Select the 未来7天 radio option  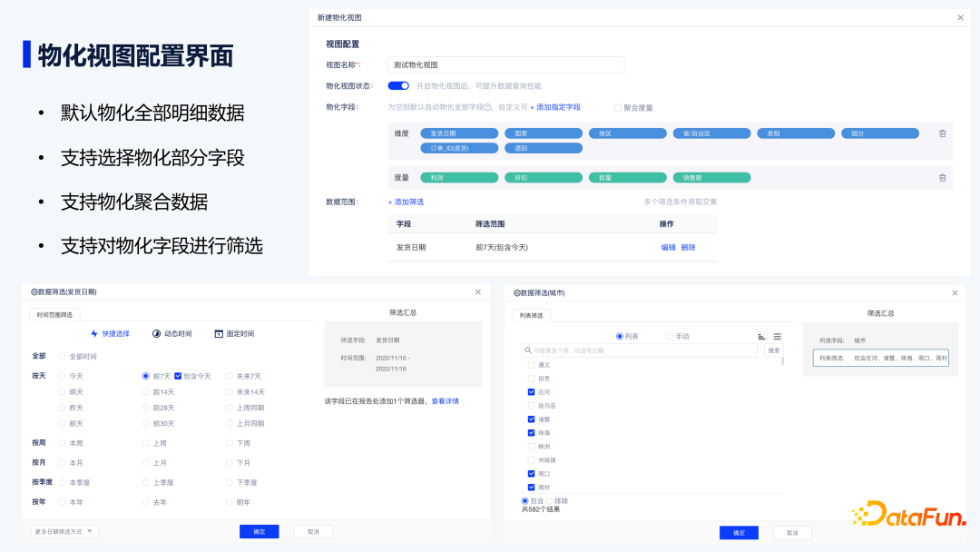click(x=230, y=377)
